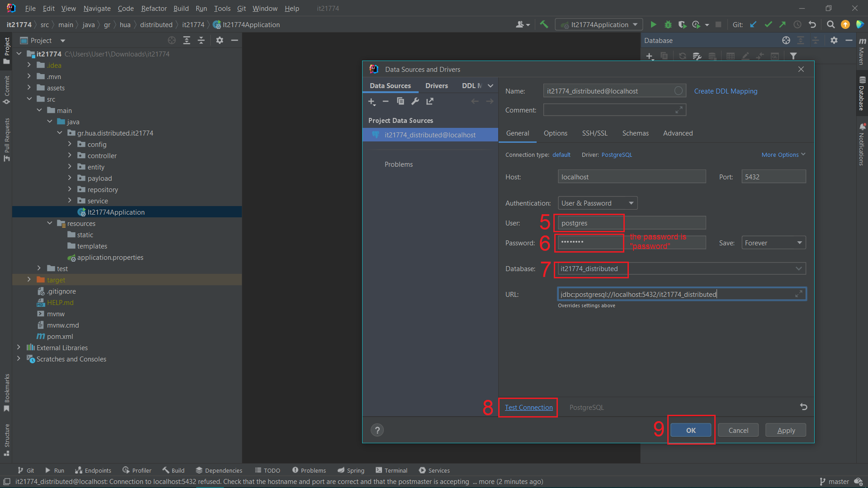Open the Terminal tool window tab
The height and width of the screenshot is (488, 868).
pos(392,470)
